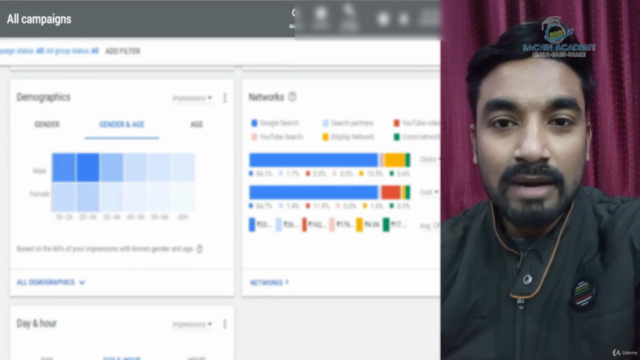Click the All campaigns page title
Image resolution: width=640 pixels, height=360 pixels.
pyautogui.click(x=39, y=19)
